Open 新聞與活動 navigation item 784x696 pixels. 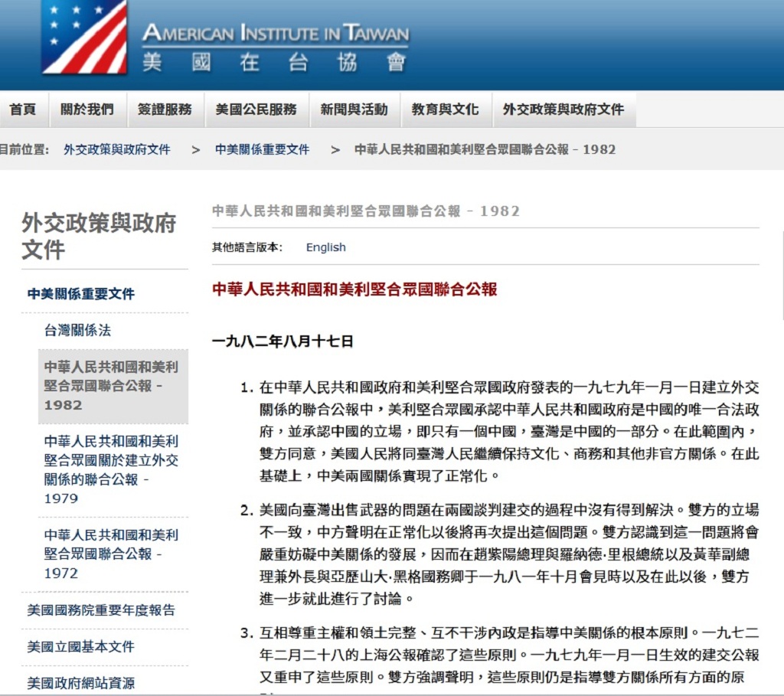pyautogui.click(x=354, y=109)
